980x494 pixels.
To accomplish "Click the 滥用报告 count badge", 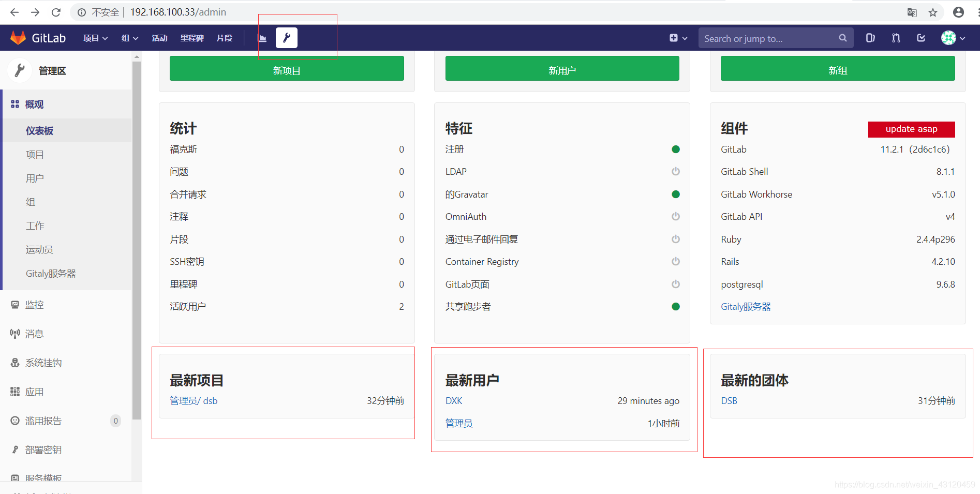I will coord(115,421).
